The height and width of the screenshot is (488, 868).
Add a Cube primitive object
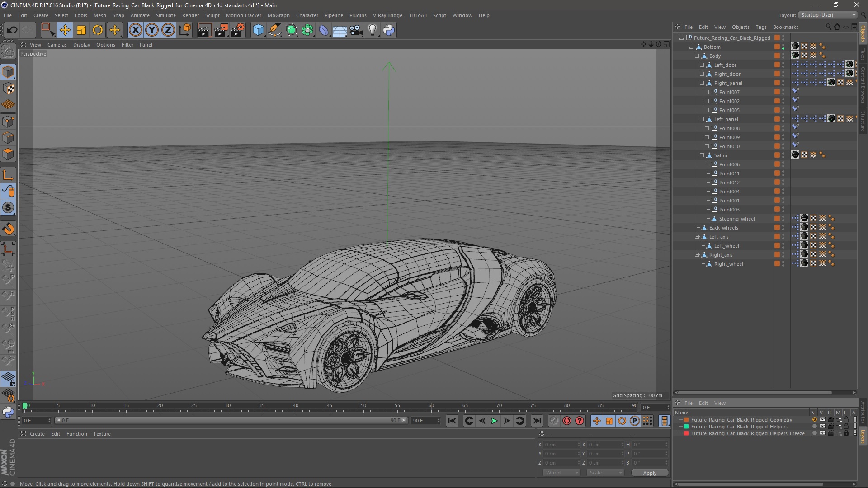pos(258,30)
